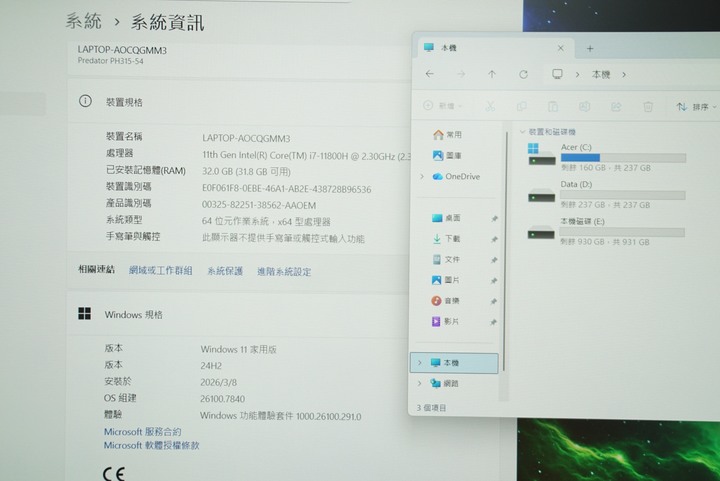
Task: Expand the OneDrive tree node
Action: point(421,177)
